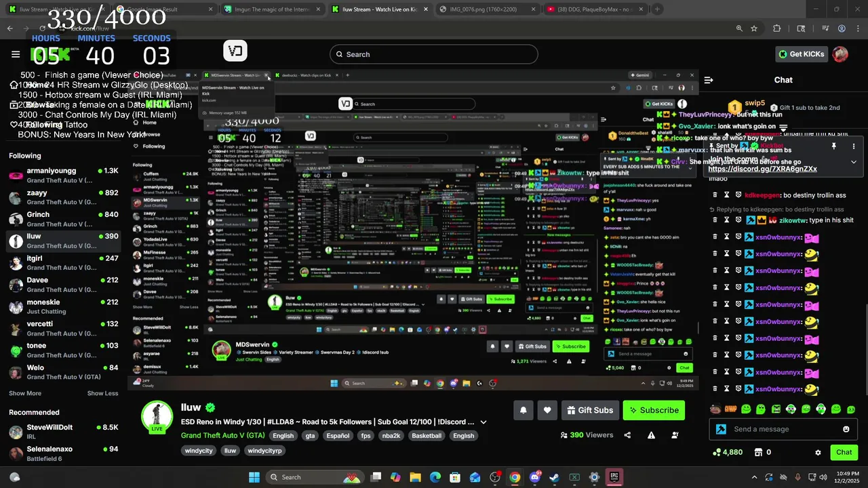This screenshot has height=488, width=868.
Task: Open armaniyoungg in Following sidebar
Action: (x=63, y=176)
